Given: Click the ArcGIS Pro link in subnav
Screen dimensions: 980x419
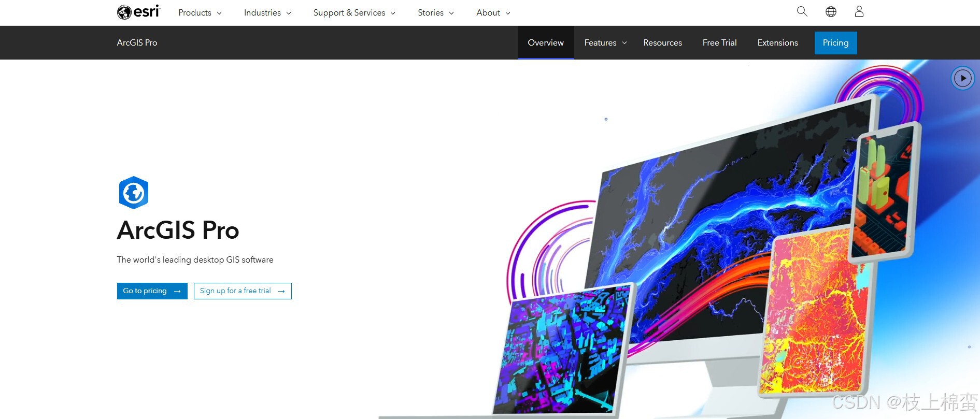Looking at the screenshot, I should [137, 42].
